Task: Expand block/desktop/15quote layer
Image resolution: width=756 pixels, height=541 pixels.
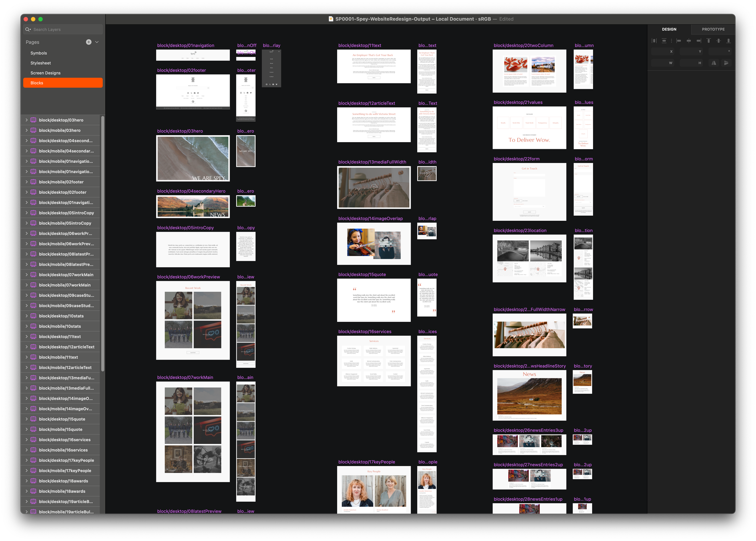Action: click(27, 419)
